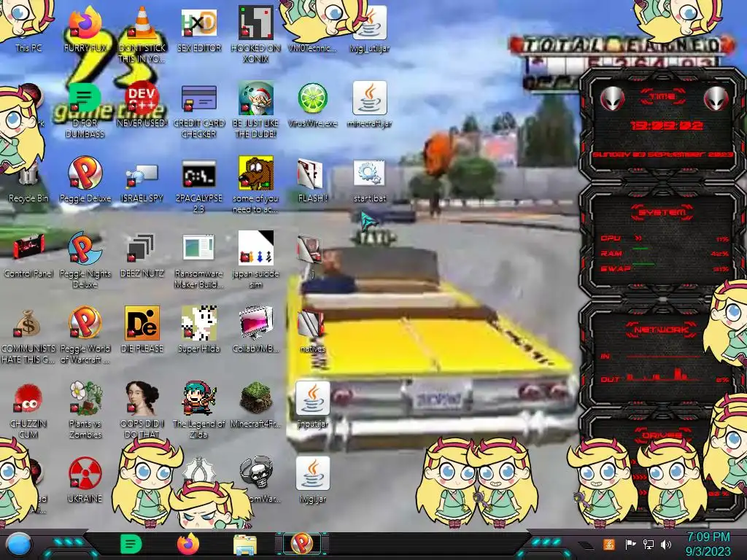Click the network tray icon
The width and height of the screenshot is (747, 560).
coord(649,544)
